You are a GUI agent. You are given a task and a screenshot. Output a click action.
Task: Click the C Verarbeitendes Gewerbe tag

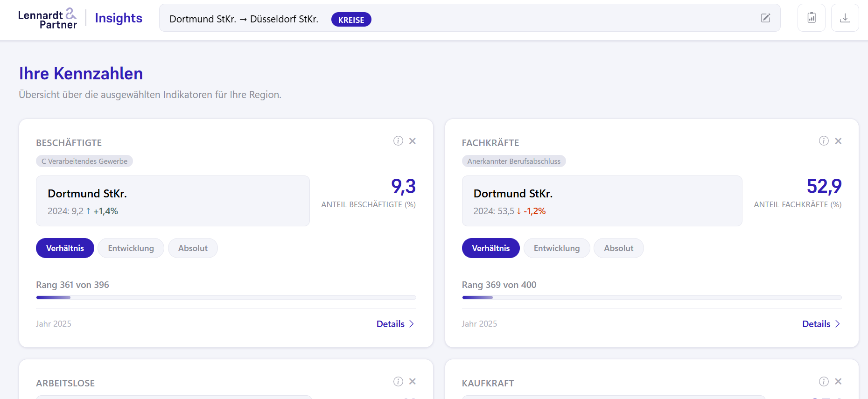84,161
